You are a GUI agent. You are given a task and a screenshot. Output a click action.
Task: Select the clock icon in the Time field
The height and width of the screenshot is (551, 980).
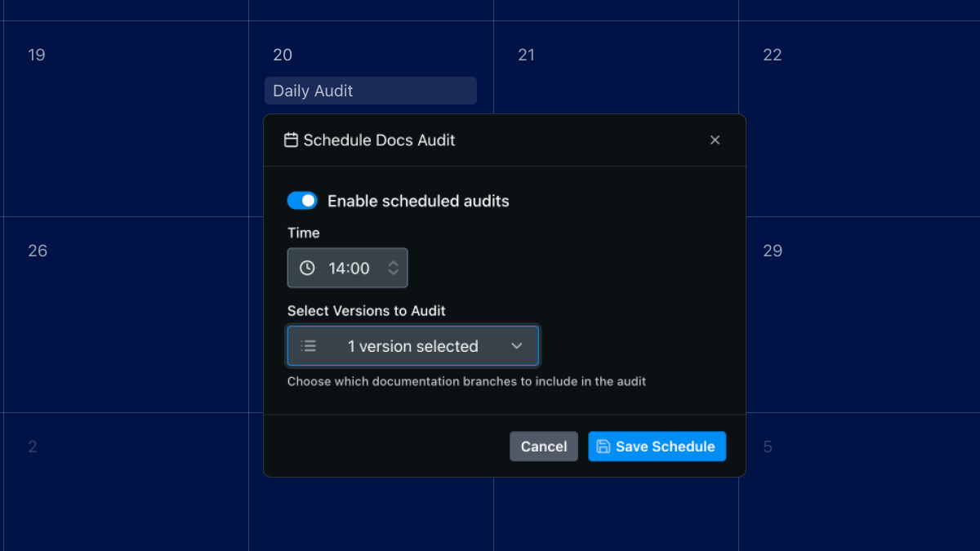(306, 268)
